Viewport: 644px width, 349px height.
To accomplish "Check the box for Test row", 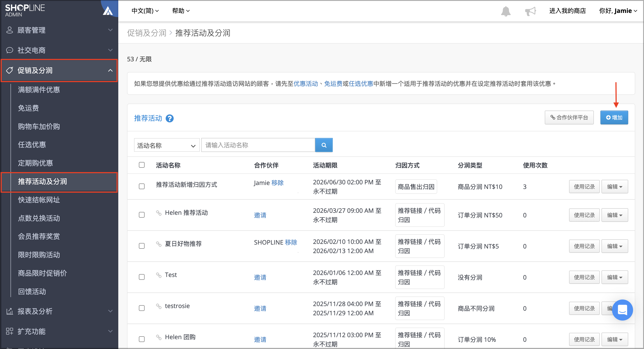I will 142,277.
